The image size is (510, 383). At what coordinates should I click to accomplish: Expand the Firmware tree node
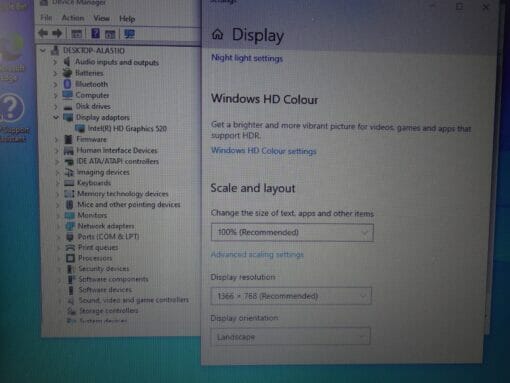pyautogui.click(x=56, y=140)
